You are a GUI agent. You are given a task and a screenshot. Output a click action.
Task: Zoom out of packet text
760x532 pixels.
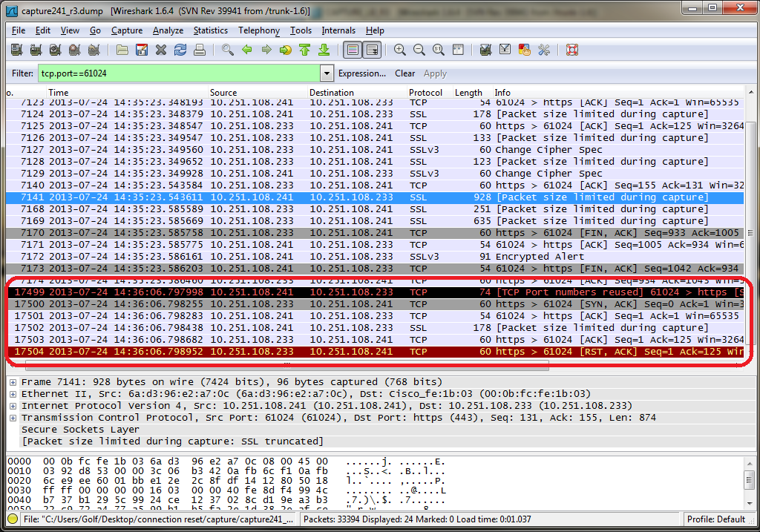point(419,50)
